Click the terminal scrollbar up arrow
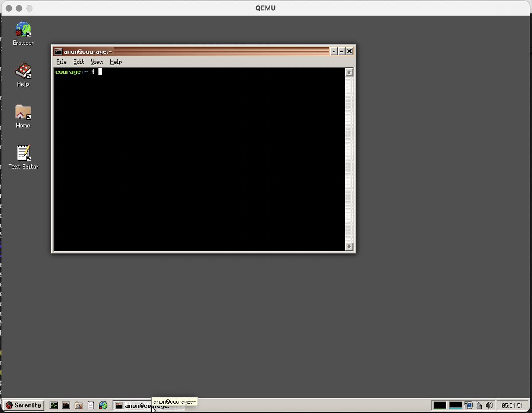 349,72
